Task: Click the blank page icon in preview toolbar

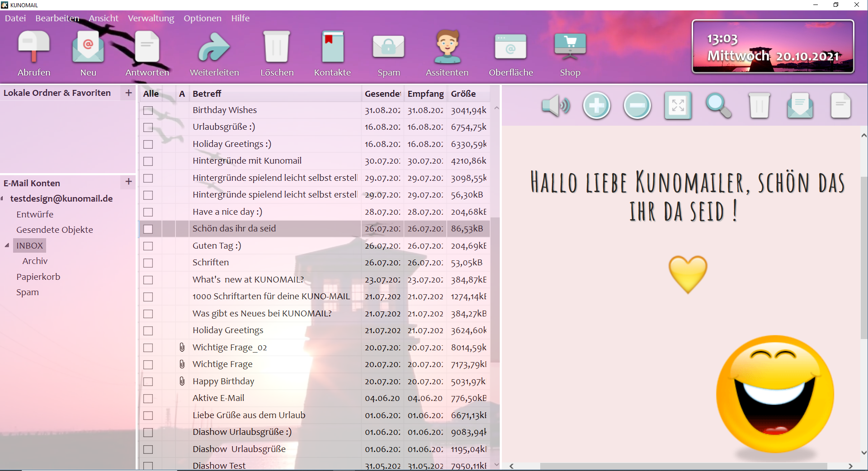Action: click(841, 106)
